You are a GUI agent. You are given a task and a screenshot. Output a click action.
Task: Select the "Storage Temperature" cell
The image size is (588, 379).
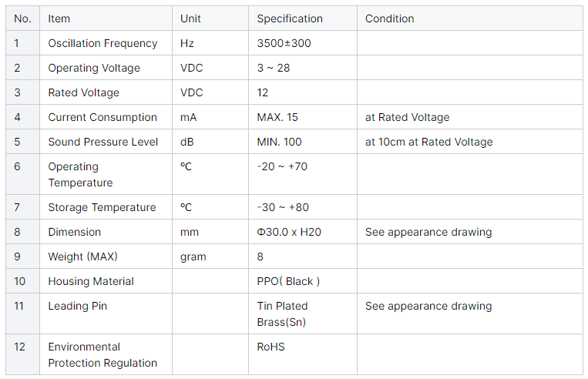[x=102, y=207]
